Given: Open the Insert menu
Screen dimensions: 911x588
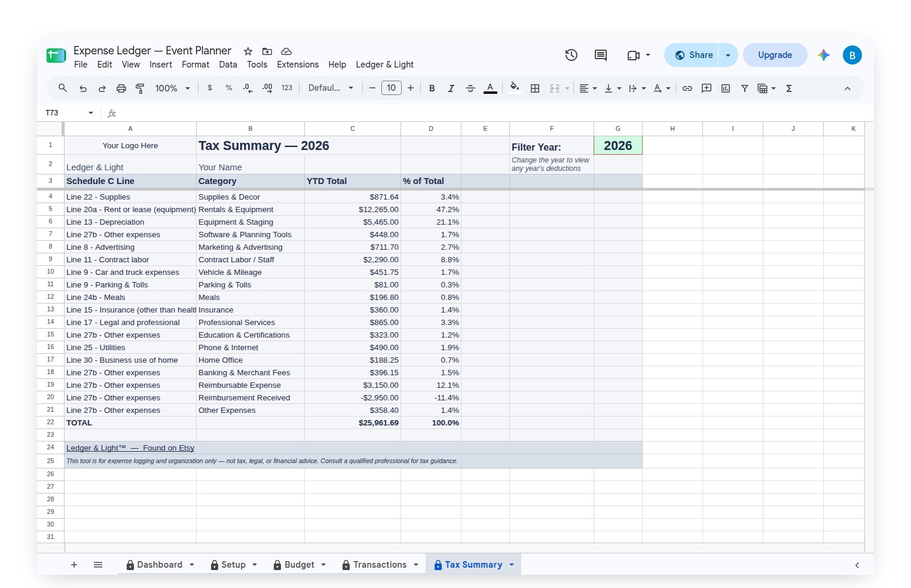Looking at the screenshot, I should 161,65.
